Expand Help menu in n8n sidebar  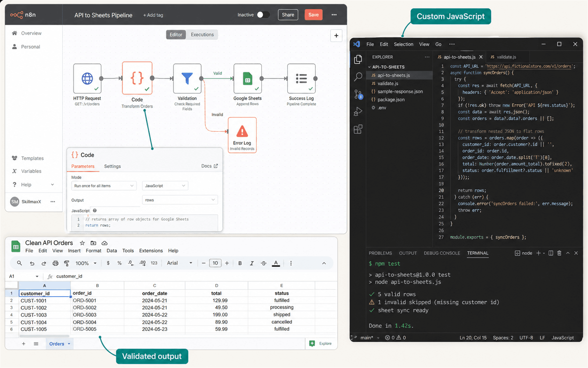(x=33, y=185)
